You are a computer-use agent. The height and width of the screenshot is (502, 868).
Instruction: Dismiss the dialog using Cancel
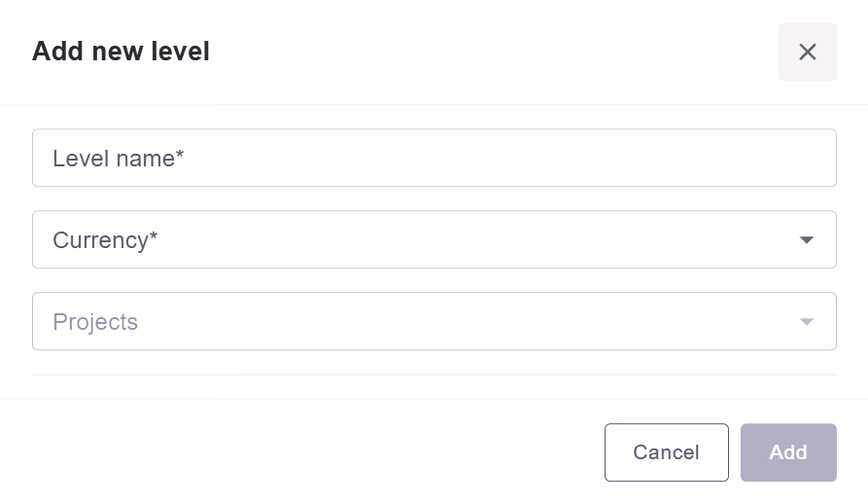[667, 452]
